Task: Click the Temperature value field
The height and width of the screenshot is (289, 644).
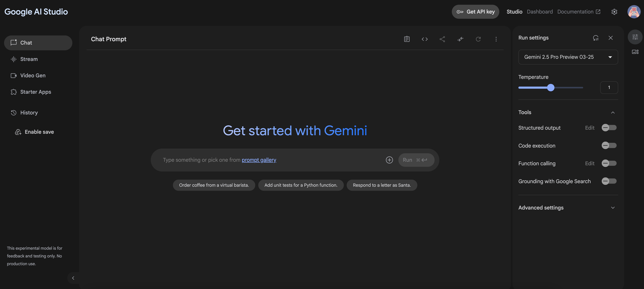Action: [x=609, y=88]
